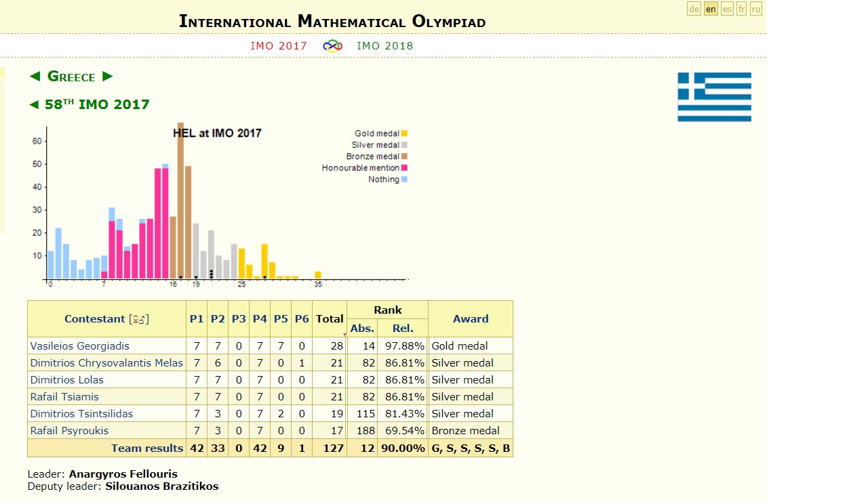Click the 97.88% relative rank cell
Image resolution: width=868 pixels, height=502 pixels.
coord(403,346)
